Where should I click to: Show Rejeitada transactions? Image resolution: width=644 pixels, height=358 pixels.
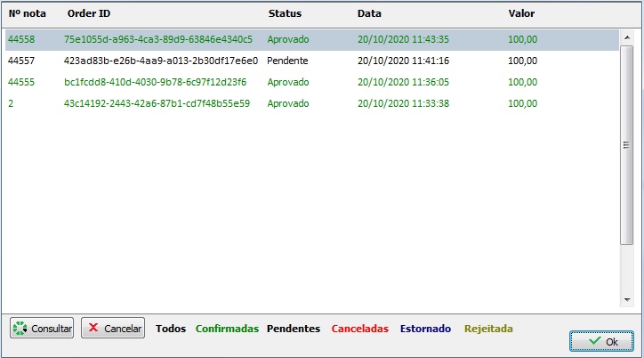tap(488, 329)
